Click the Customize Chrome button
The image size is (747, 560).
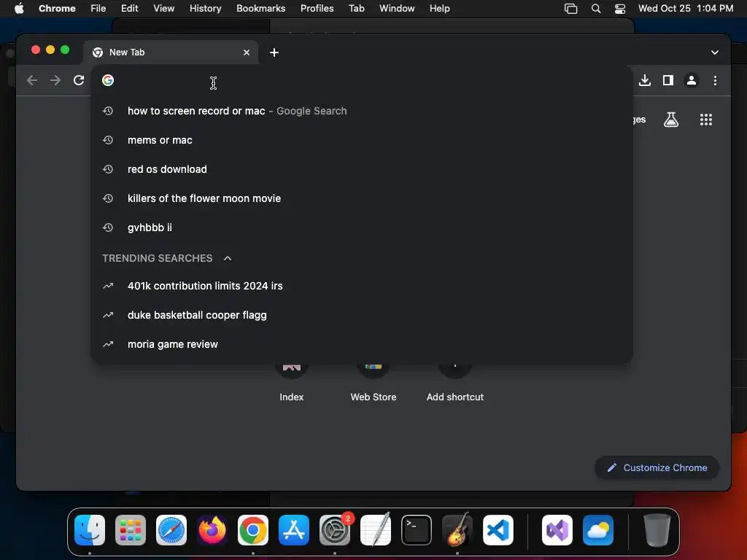(657, 467)
